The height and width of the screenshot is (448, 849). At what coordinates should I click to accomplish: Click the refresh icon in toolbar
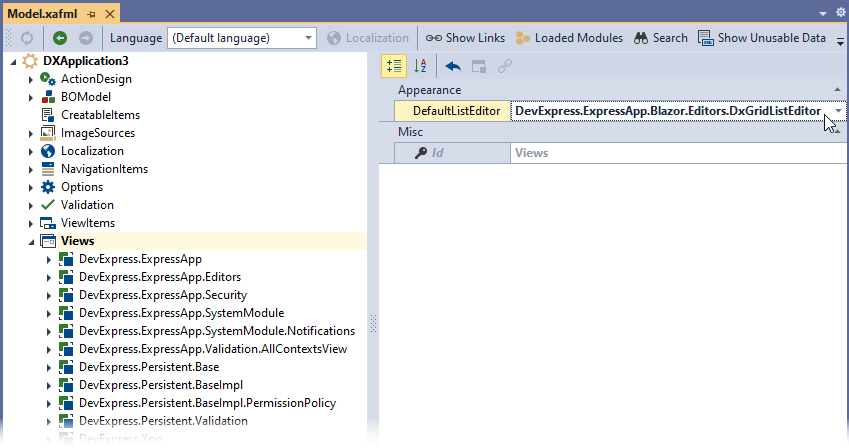tap(27, 38)
